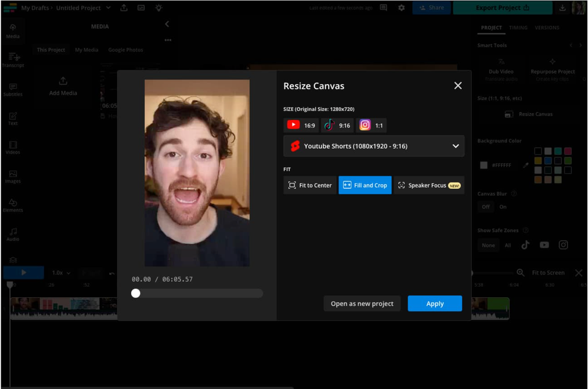
Task: Click Open as new project
Action: point(362,303)
